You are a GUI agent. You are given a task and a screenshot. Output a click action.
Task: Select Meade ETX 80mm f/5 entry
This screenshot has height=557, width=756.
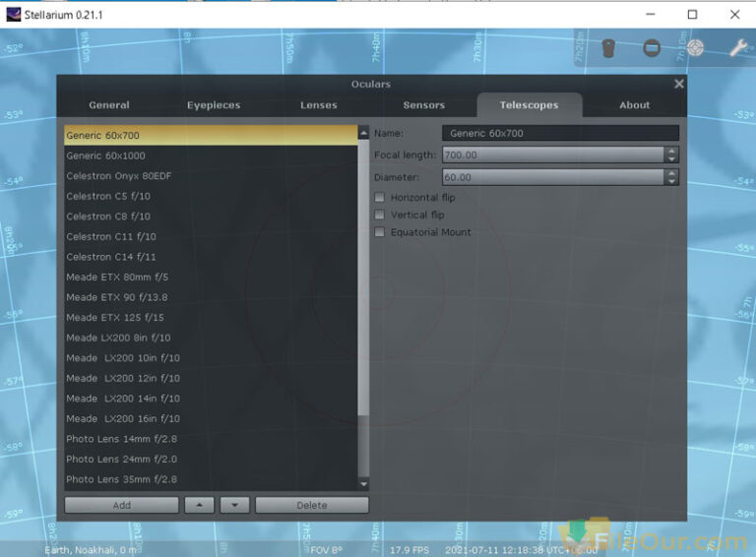(211, 278)
